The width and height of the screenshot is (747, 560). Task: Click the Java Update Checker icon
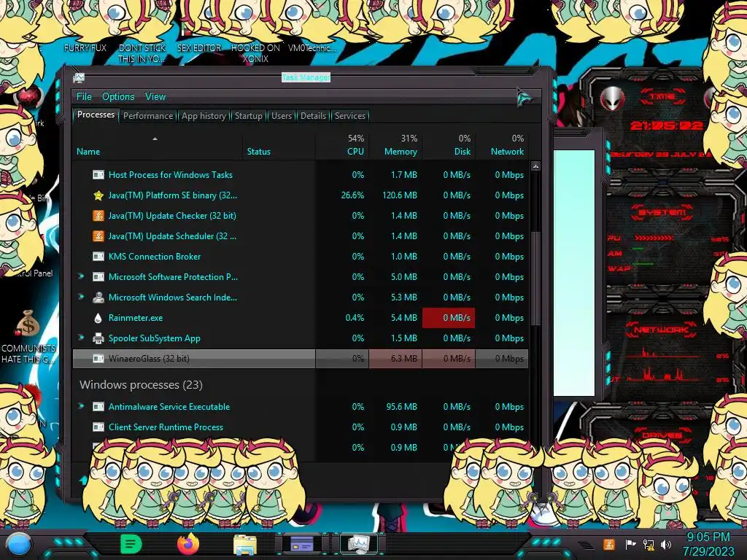coord(98,216)
